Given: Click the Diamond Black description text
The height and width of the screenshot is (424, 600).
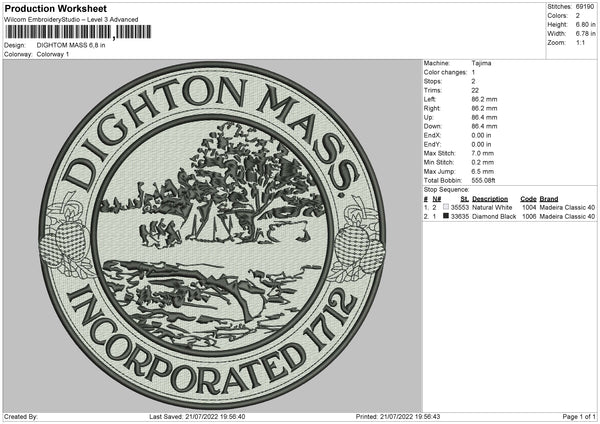Looking at the screenshot, I should coord(494,217).
